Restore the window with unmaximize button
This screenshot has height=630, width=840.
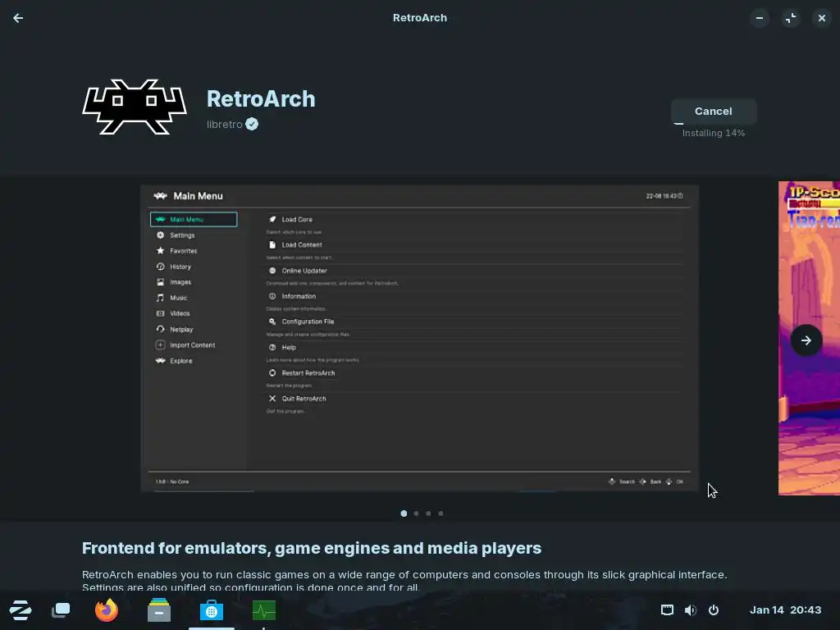(791, 18)
